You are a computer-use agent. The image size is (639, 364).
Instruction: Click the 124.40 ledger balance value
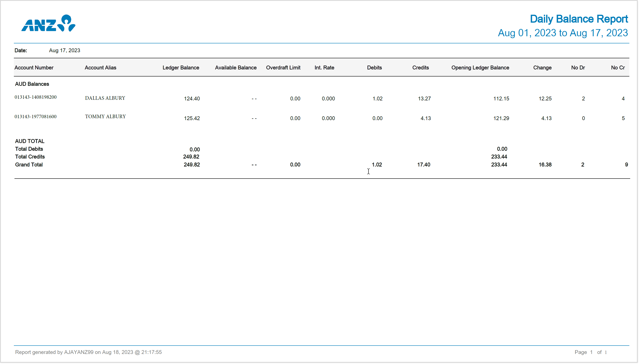click(192, 98)
